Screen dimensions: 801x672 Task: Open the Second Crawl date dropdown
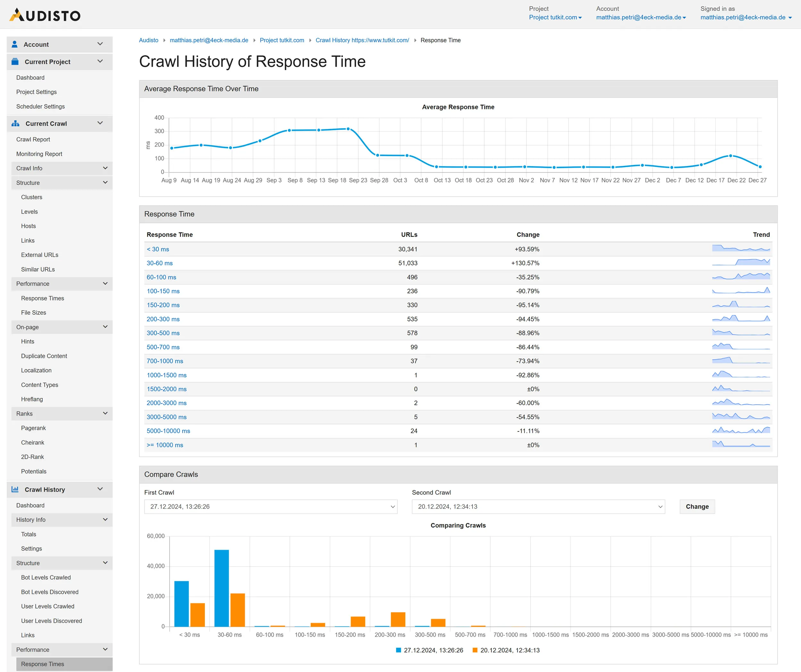point(538,506)
